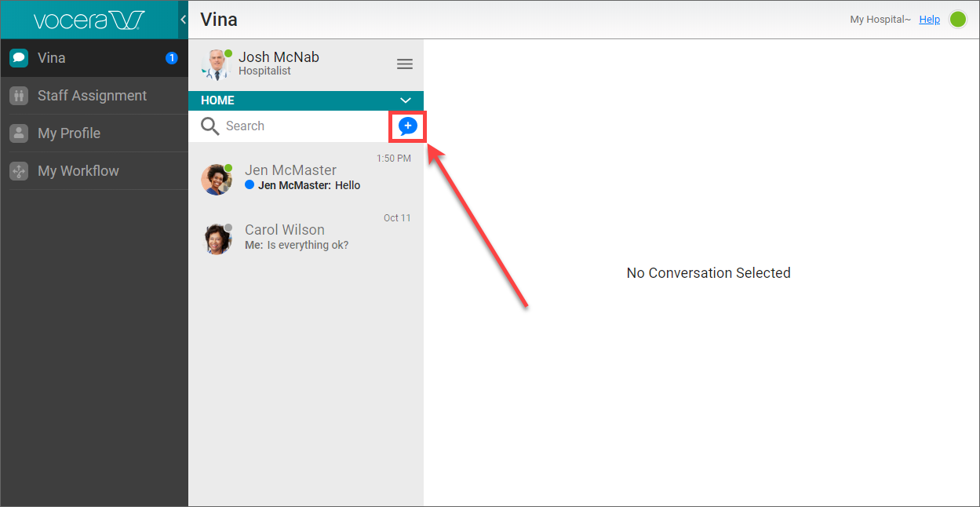The image size is (980, 507).
Task: Go to My Profile menu item
Action: point(69,133)
